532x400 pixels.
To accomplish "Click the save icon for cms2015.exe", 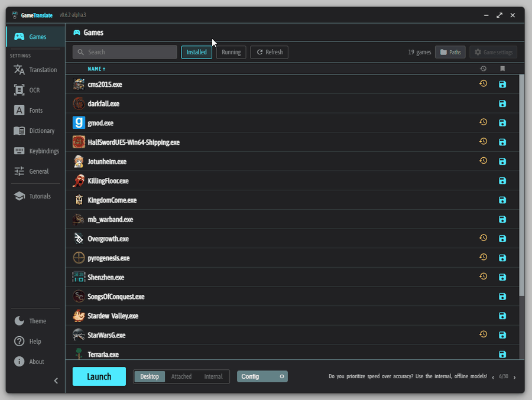I will 502,84.
